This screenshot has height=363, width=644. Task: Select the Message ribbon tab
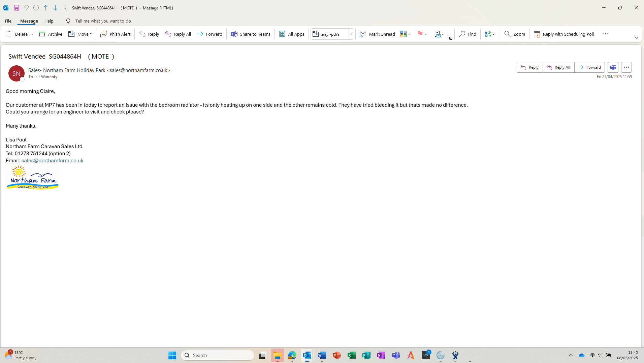(29, 21)
